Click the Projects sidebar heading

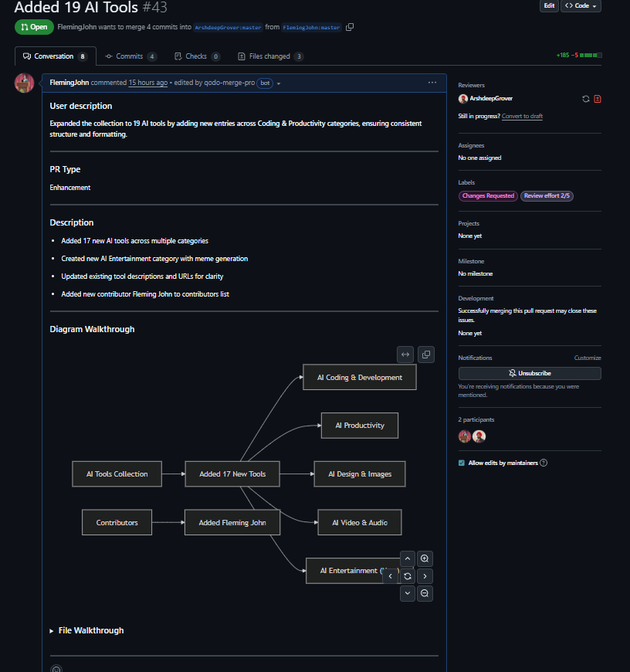click(469, 224)
